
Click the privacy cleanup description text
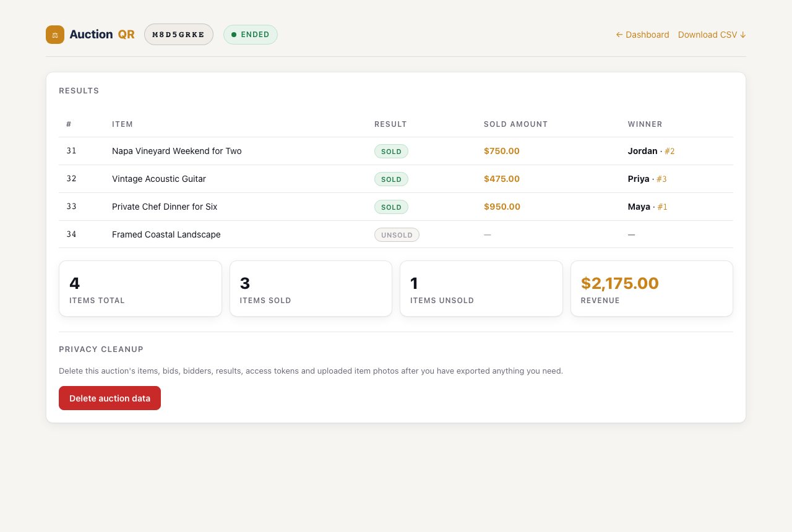click(311, 371)
